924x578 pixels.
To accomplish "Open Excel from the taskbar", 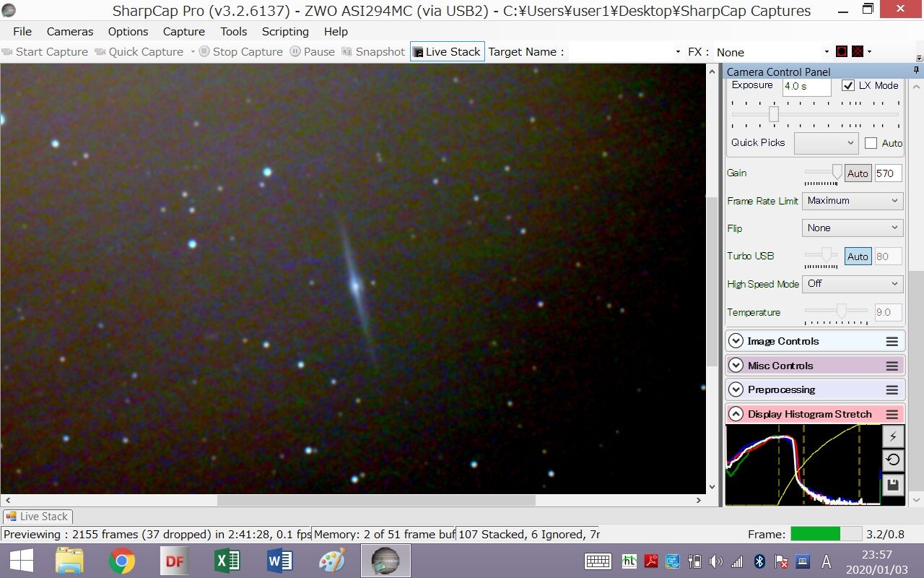I will tap(227, 561).
